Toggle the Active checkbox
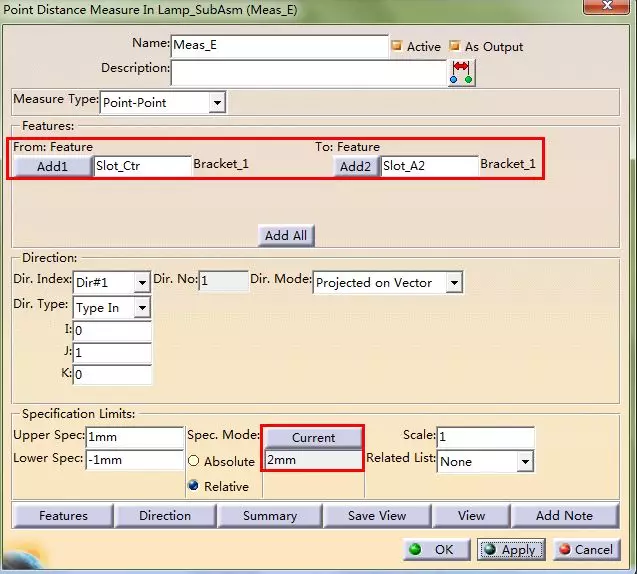This screenshot has width=637, height=574. coord(396,46)
